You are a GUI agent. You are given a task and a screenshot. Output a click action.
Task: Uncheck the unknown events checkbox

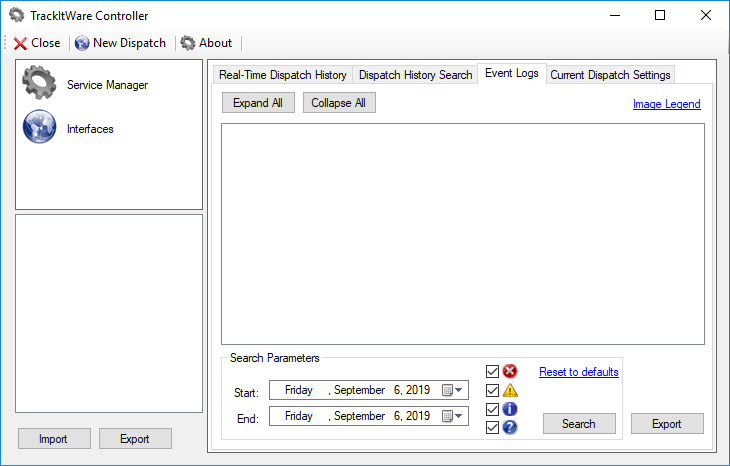(x=492, y=427)
